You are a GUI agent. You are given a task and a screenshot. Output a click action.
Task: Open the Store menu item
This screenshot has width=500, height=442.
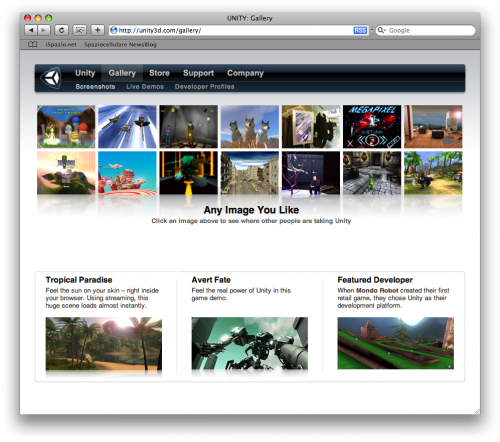159,73
